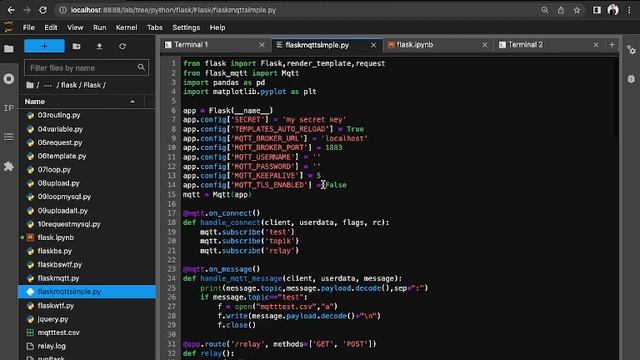Create a new folder icon
The height and width of the screenshot is (360, 640).
76,46
